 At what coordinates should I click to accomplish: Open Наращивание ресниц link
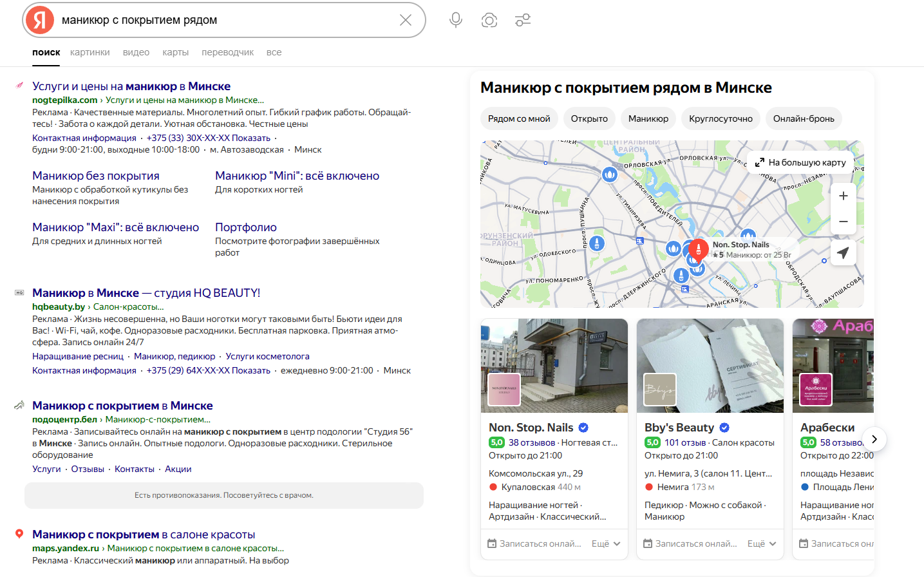78,356
